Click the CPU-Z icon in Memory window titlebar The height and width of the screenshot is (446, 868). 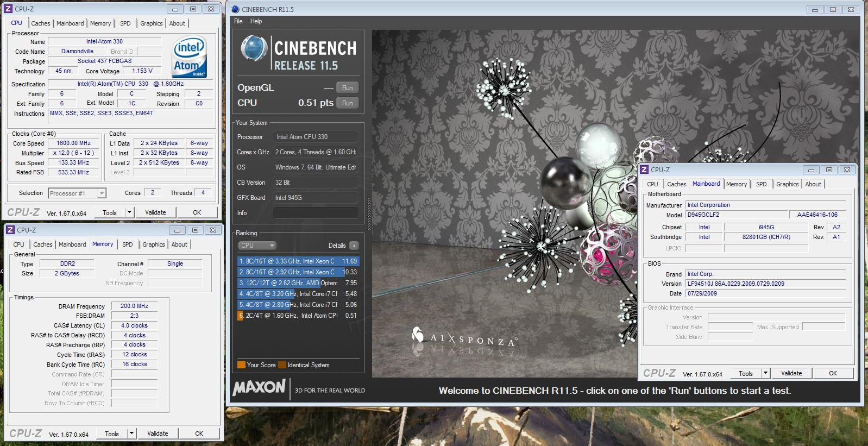[x=10, y=230]
